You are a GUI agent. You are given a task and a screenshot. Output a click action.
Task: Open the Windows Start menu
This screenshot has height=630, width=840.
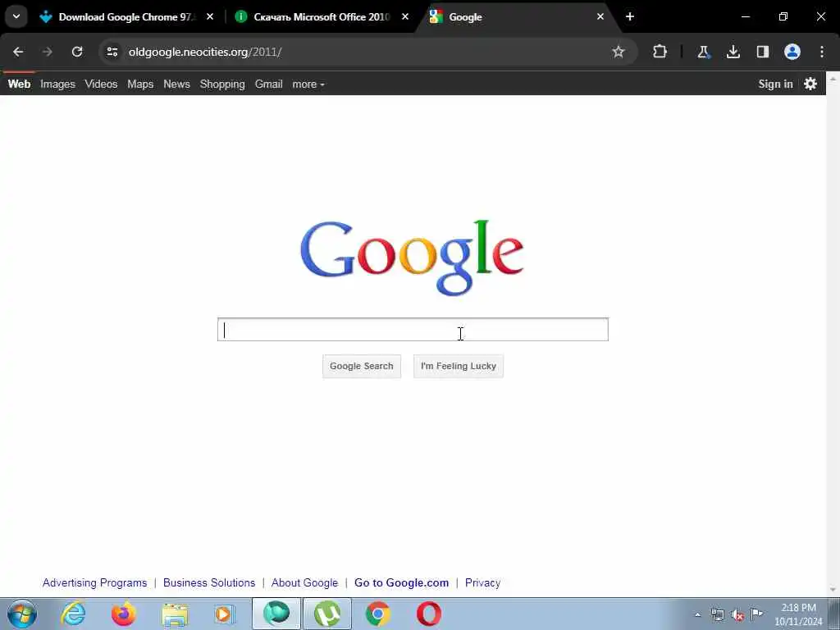22,614
